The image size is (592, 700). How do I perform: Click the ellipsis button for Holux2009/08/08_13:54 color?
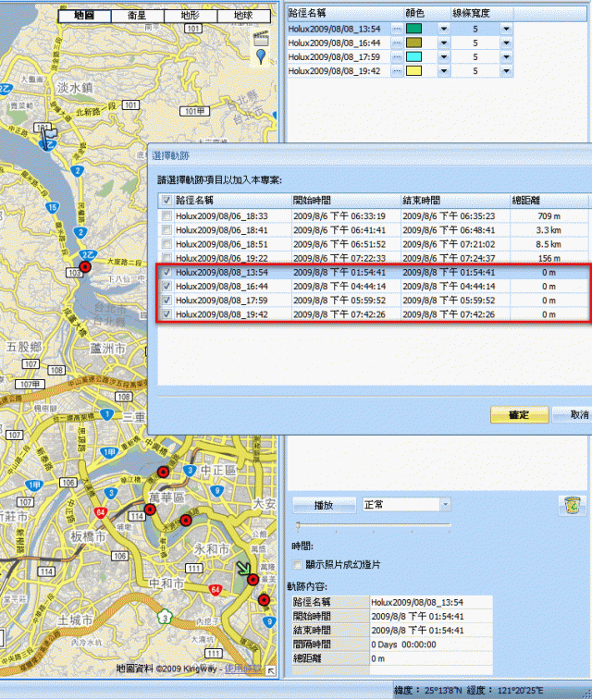pyautogui.click(x=398, y=29)
